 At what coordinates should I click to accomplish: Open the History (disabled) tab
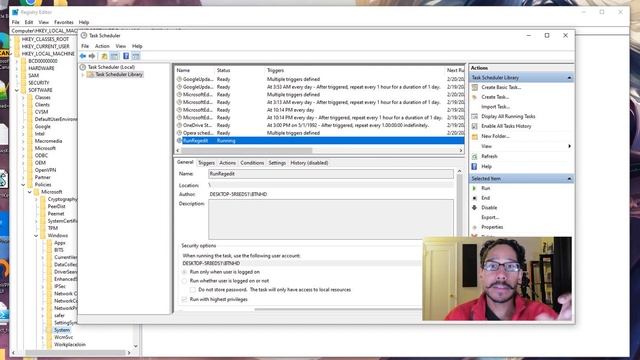coord(309,163)
